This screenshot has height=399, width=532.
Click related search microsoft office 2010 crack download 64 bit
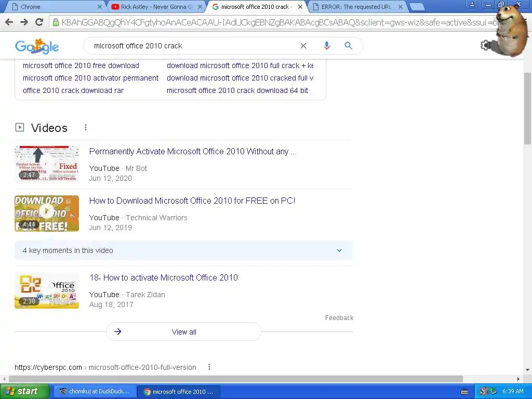tap(237, 90)
